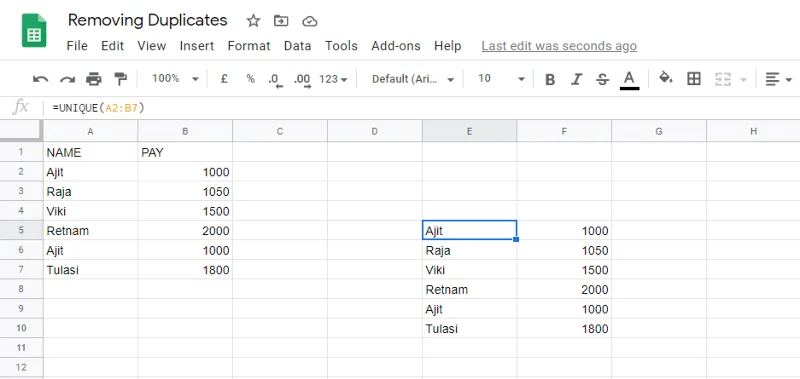Open the font size 10 dropdown
Screen dimensions: 800x379
click(x=501, y=79)
